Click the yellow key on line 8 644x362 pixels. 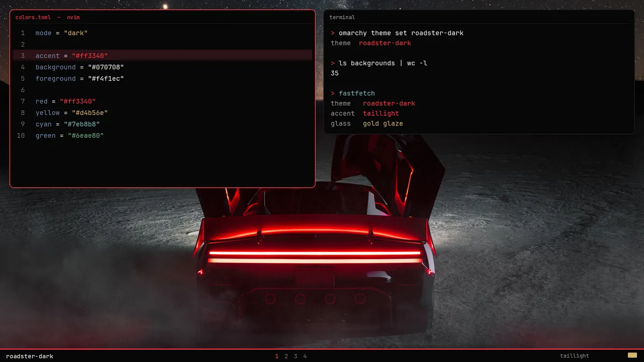click(x=48, y=113)
